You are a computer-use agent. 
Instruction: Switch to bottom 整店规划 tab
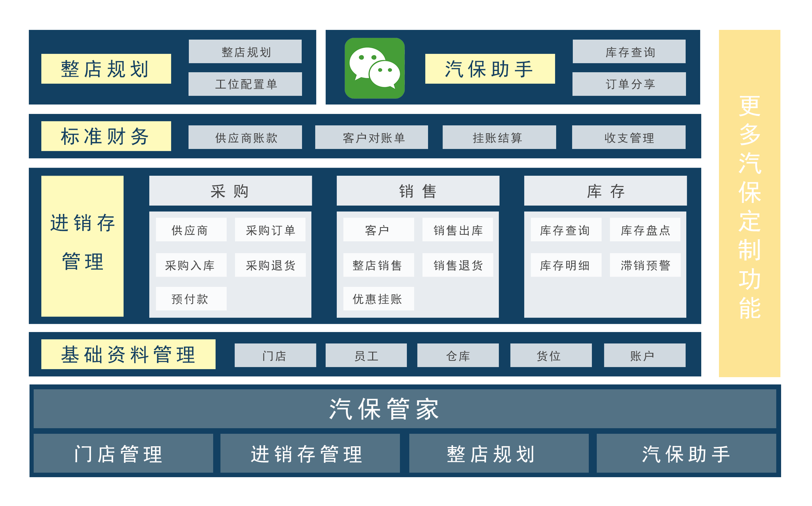499,453
